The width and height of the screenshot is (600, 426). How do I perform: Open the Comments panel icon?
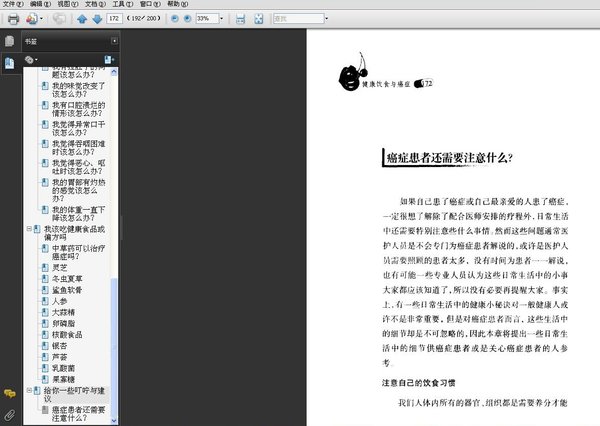point(10,393)
